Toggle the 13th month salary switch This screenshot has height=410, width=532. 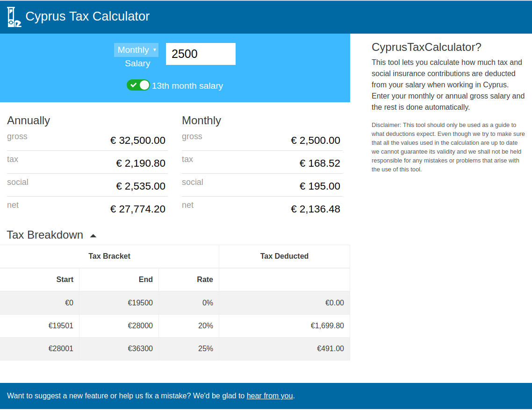[138, 85]
